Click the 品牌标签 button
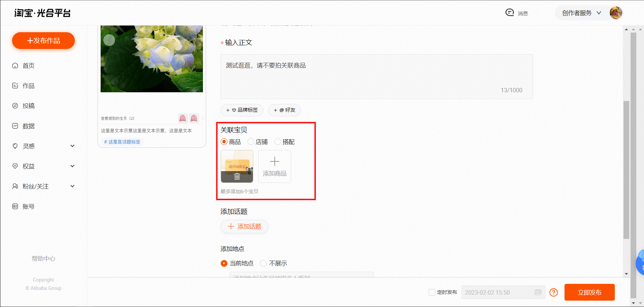644x307 pixels. pyautogui.click(x=242, y=110)
